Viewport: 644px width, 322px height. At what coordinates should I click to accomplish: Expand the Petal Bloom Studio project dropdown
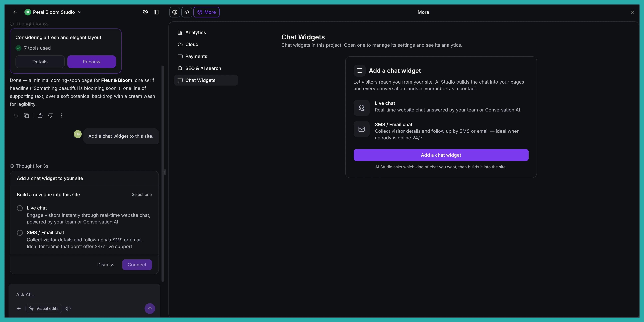(53, 12)
